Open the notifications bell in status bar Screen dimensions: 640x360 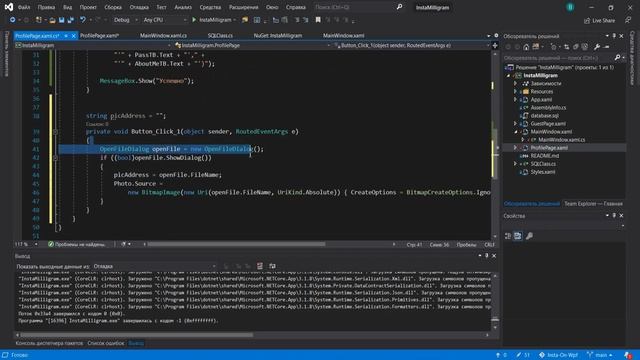pos(628,355)
